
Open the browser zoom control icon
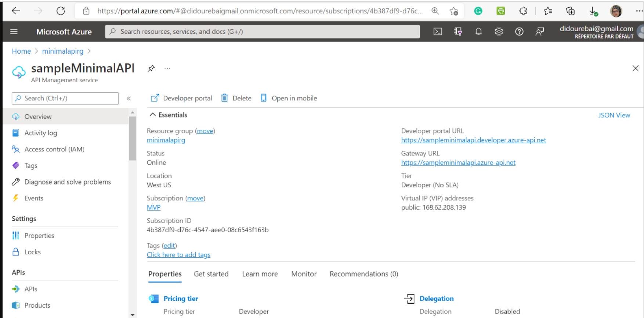[x=435, y=11]
